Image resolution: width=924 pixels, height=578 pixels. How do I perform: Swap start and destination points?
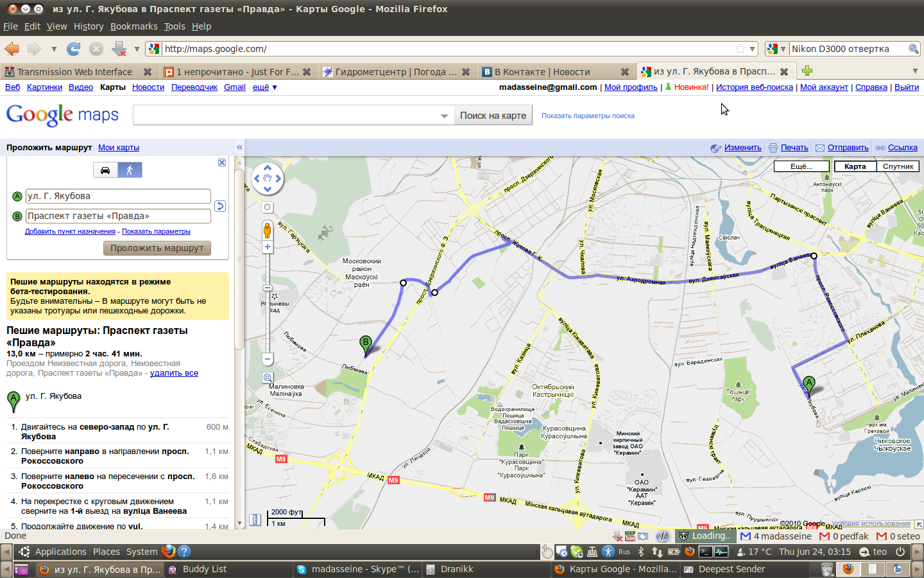[219, 206]
